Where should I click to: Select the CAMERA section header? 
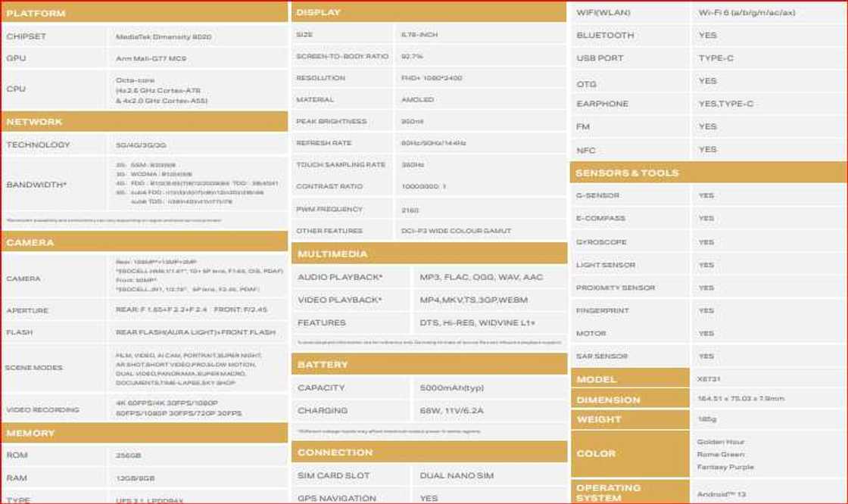[x=30, y=243]
